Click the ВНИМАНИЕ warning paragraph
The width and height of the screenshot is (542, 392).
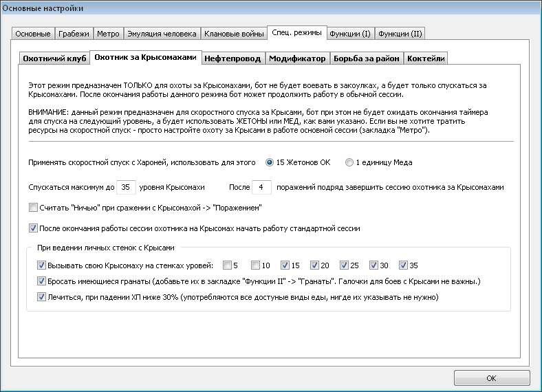(x=258, y=121)
